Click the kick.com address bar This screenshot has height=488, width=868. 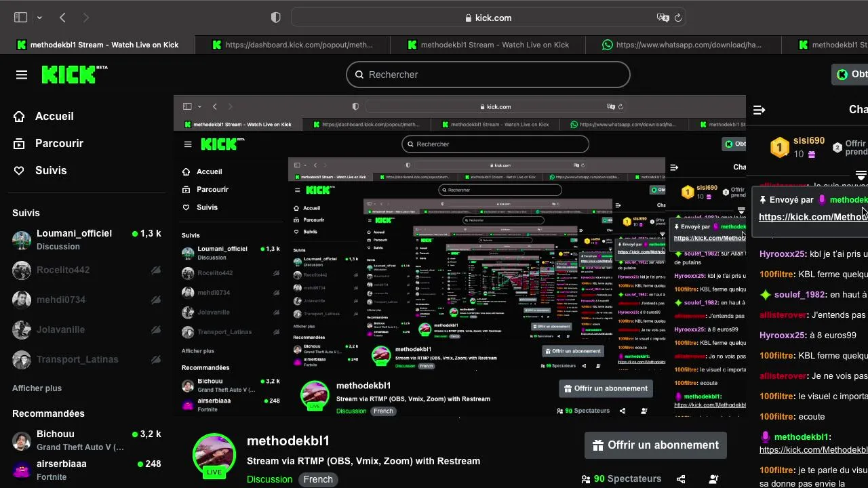488,18
